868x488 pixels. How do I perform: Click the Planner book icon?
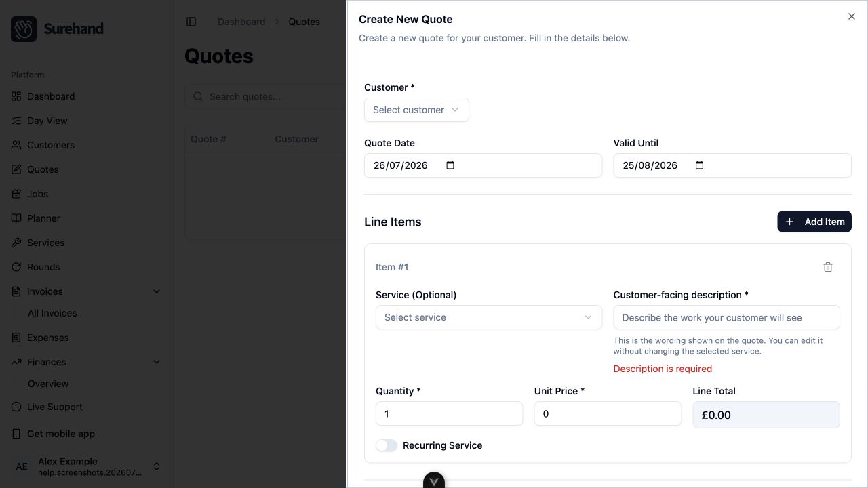tap(16, 218)
